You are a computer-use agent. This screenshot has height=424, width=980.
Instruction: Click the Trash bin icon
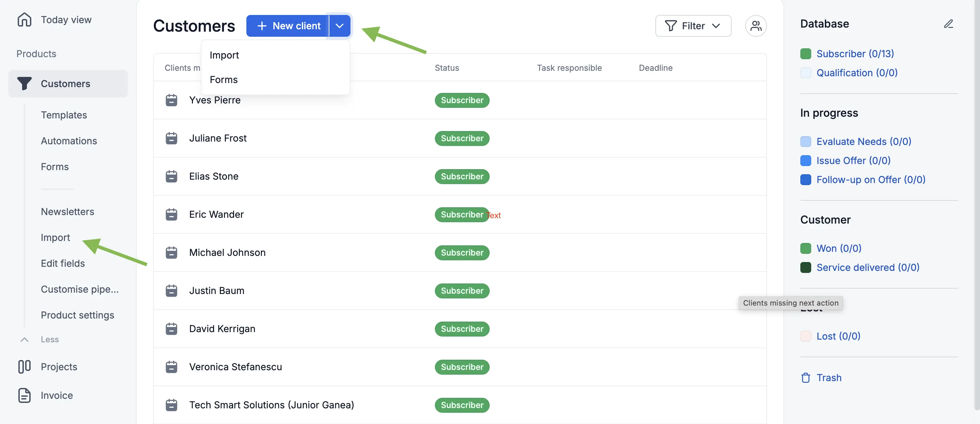[x=805, y=378]
